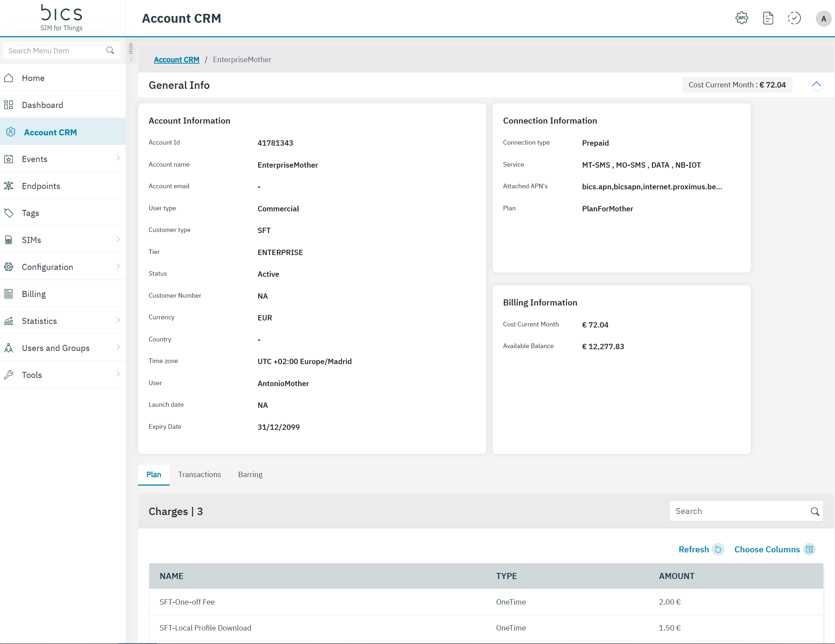Collapse the General Info section chevron
Image resolution: width=835 pixels, height=644 pixels.
point(816,85)
